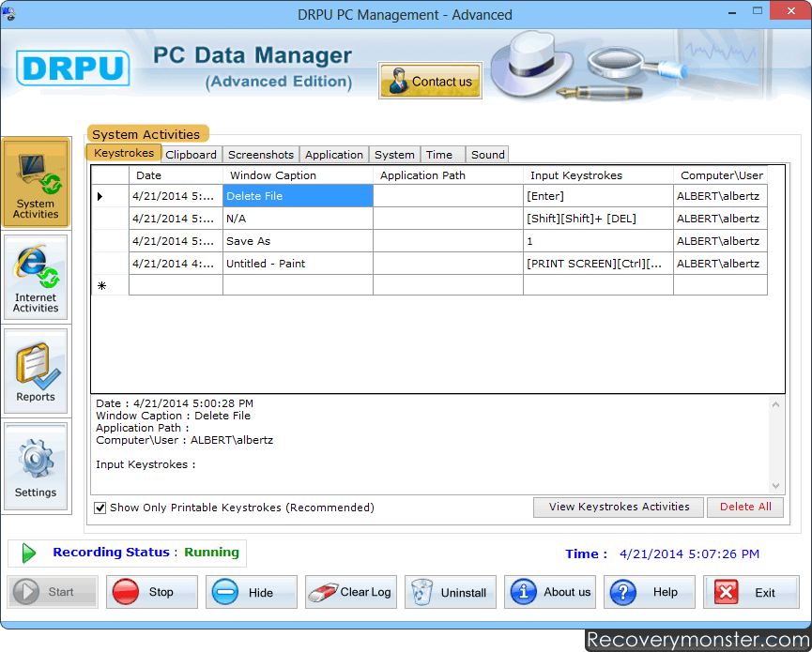Click the Uninstall button
812x652 pixels.
tap(450, 592)
